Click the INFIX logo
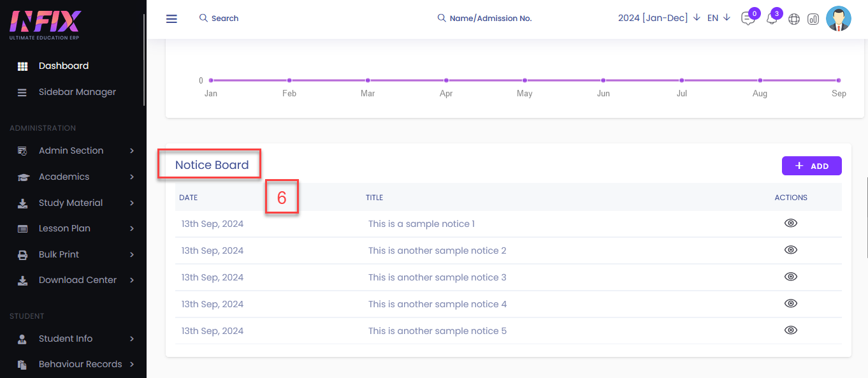Screen dimensions: 868x378 click(45, 24)
